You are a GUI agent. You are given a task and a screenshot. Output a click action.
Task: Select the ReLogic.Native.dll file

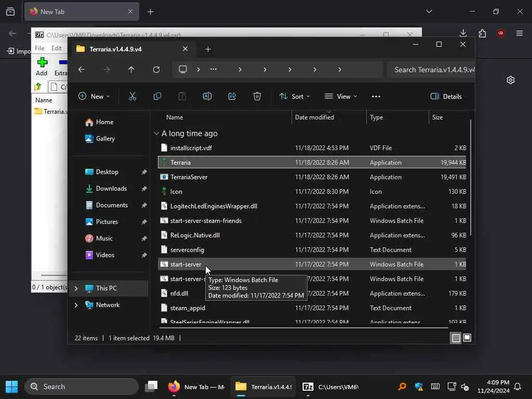click(312, 235)
